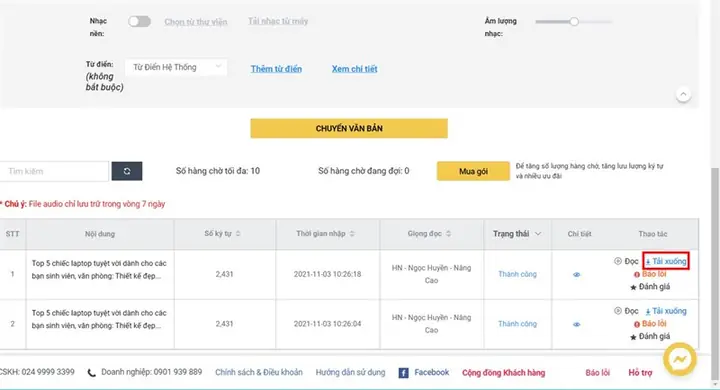
Task: Click the Facebook logo icon in footer
Action: (403, 373)
